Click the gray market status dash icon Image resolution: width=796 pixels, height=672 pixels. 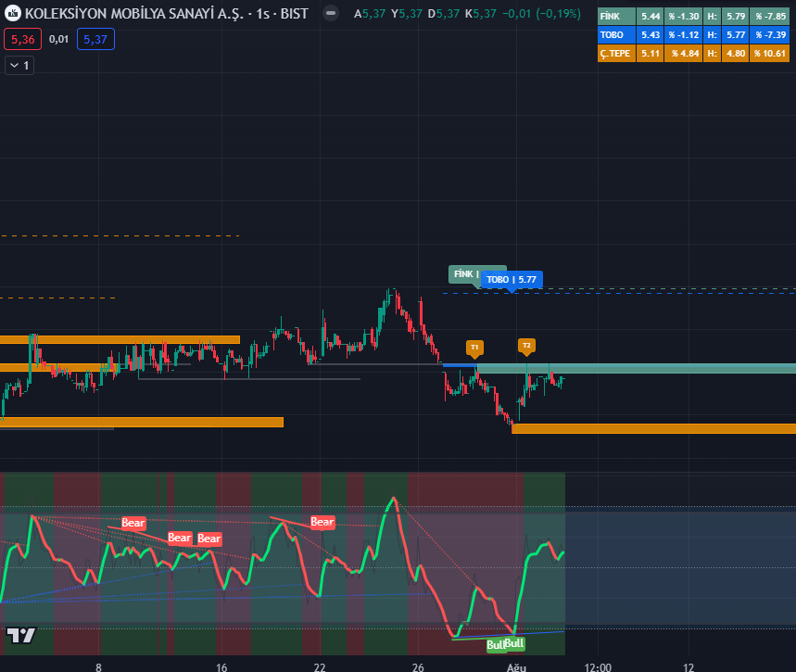click(x=331, y=13)
